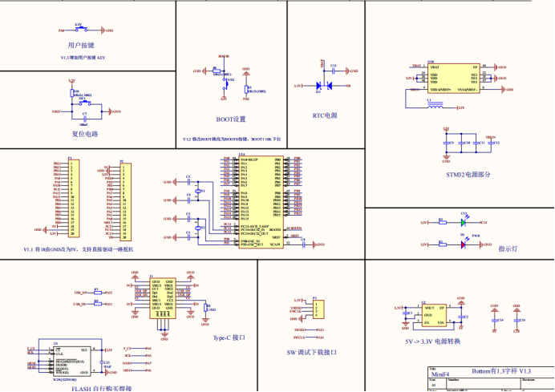The image size is (555, 392).
Task: Click the W25Q part number under flash chip
Action: (x=64, y=380)
